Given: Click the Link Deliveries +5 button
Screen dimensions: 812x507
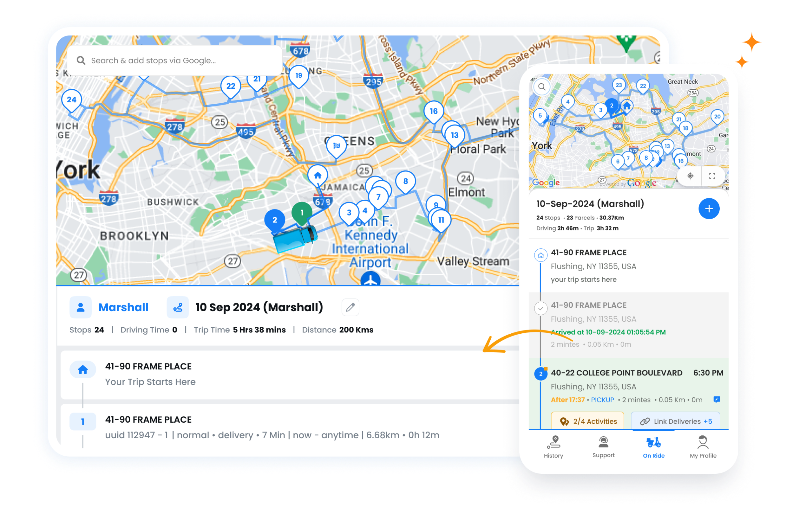Looking at the screenshot, I should coord(675,421).
